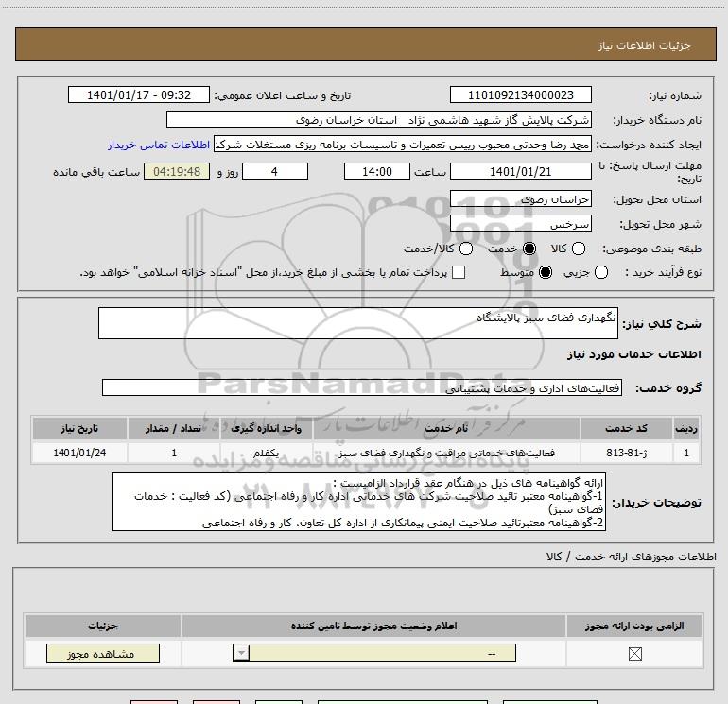Click the شرح کلی نیاز text area
This screenshot has width=728, height=704.
tap(358, 323)
